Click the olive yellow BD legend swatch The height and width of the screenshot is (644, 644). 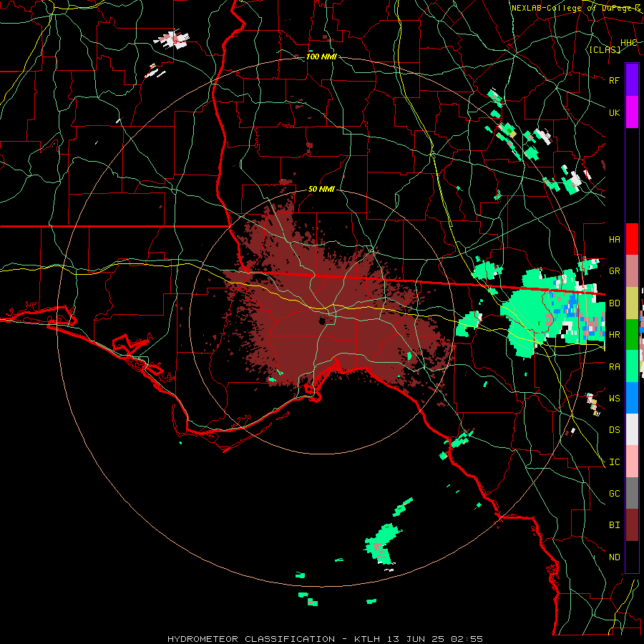tap(632, 303)
